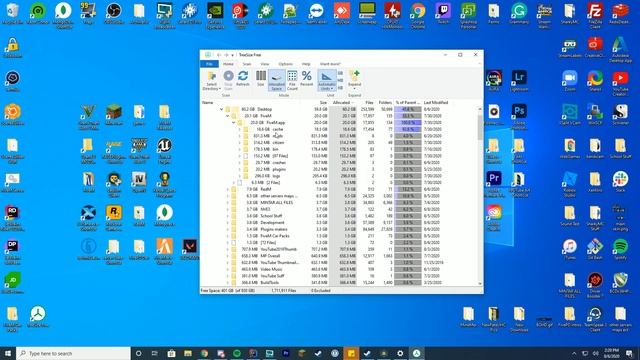Sort by the Files column header
The height and width of the screenshot is (360, 640).
369,102
